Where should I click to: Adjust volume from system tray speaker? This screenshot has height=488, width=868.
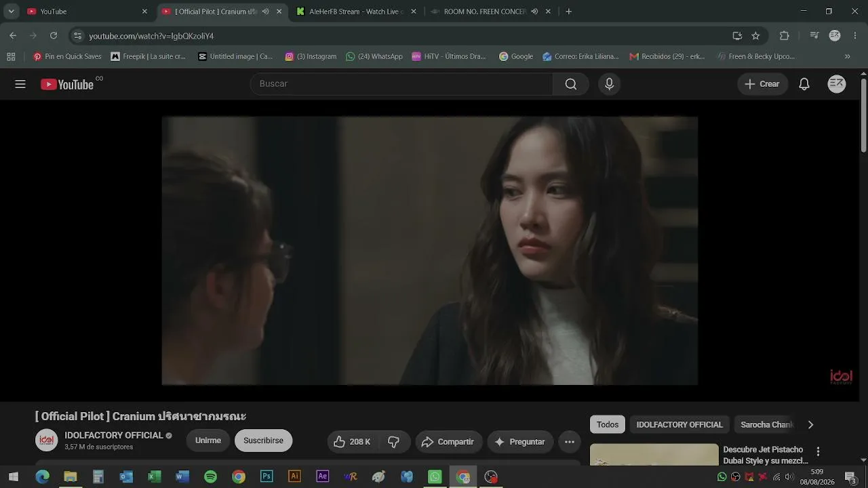(x=789, y=476)
